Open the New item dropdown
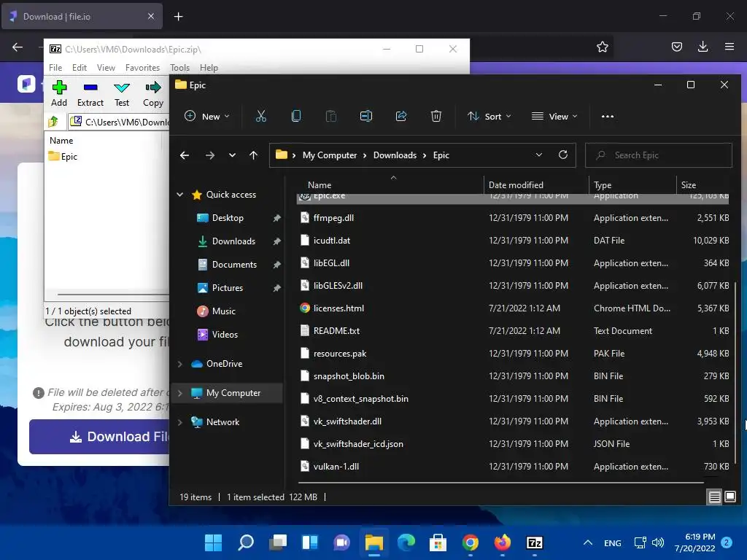 pos(207,116)
